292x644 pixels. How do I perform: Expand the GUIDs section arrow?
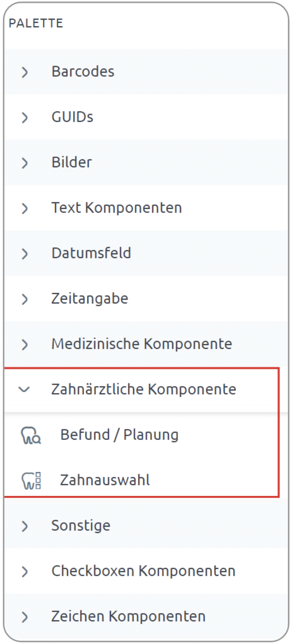[25, 118]
